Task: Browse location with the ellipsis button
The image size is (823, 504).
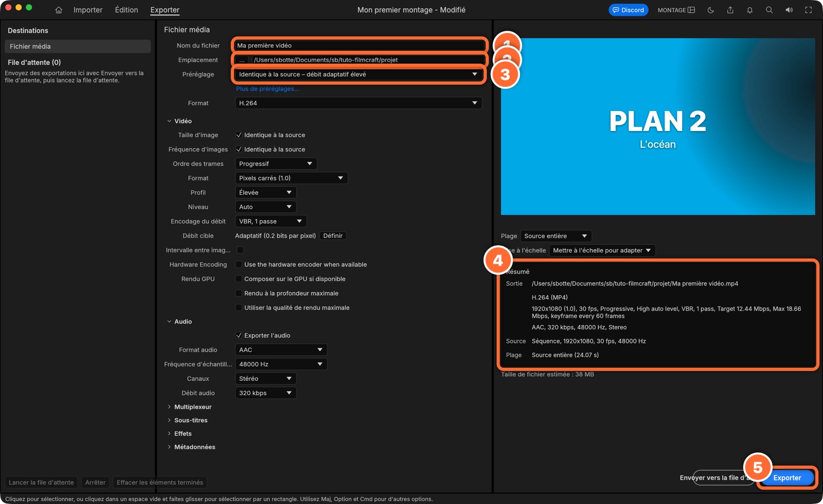Action: point(242,60)
